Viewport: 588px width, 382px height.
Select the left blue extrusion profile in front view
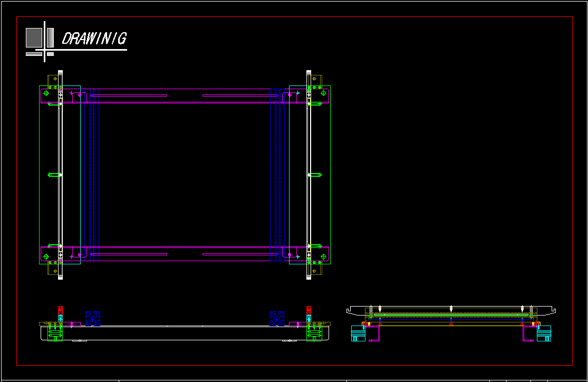tap(93, 318)
